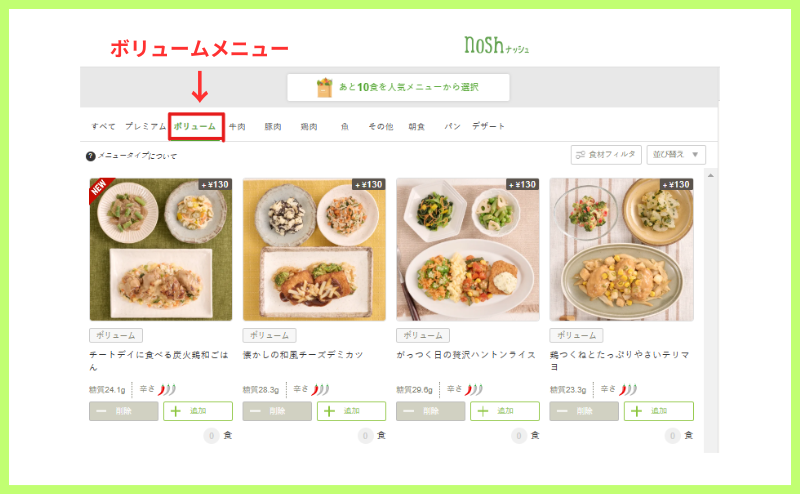Open the 食材フィルタ ingredient filter
Viewport: 800px width, 494px height.
606,155
